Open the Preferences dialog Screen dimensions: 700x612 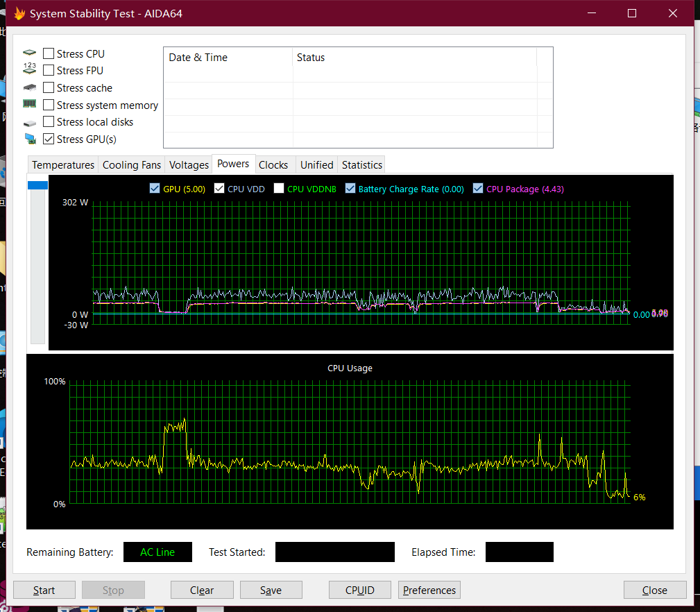(429, 590)
